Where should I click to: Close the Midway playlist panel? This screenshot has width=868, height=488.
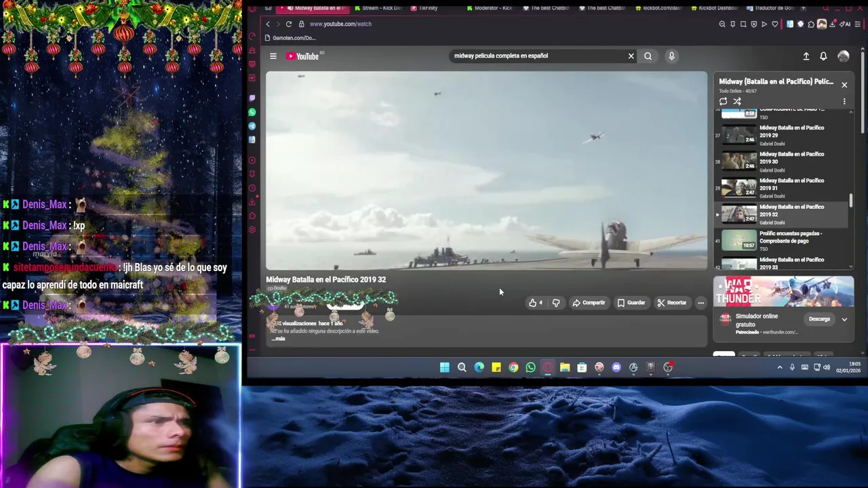pyautogui.click(x=844, y=85)
